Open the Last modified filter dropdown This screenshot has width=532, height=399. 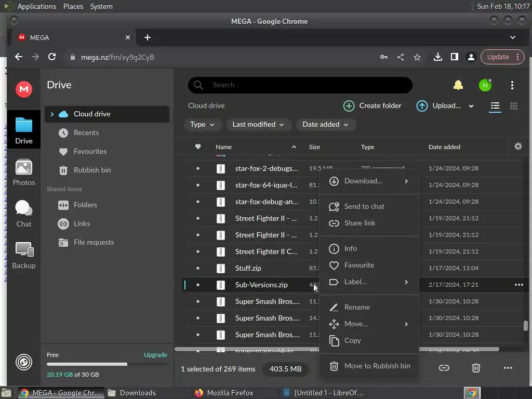point(258,125)
